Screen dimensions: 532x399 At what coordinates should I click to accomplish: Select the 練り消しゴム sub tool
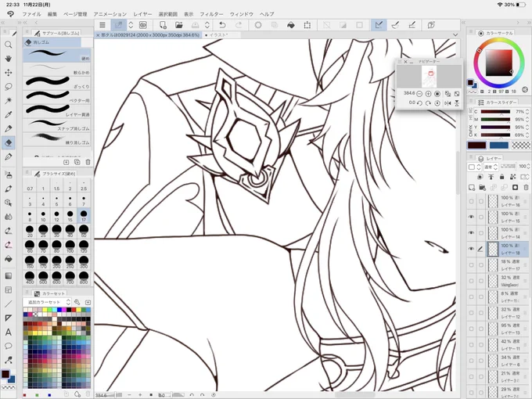click(x=56, y=139)
